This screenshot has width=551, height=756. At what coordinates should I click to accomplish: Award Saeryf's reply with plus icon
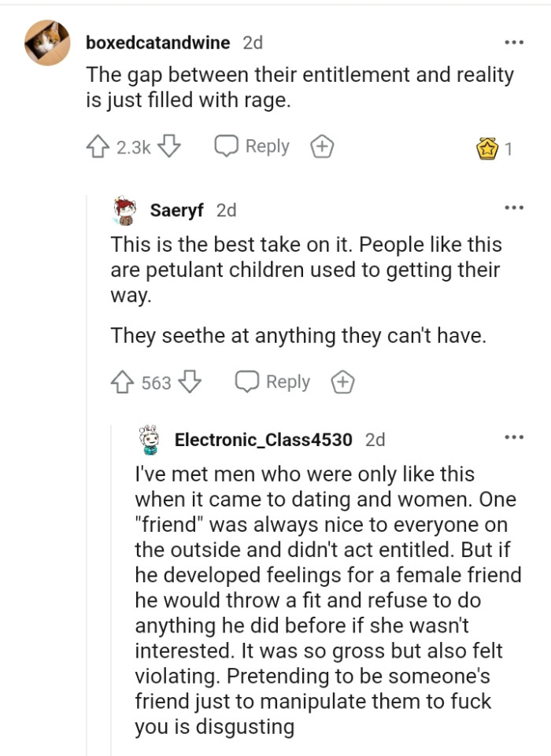pyautogui.click(x=342, y=382)
